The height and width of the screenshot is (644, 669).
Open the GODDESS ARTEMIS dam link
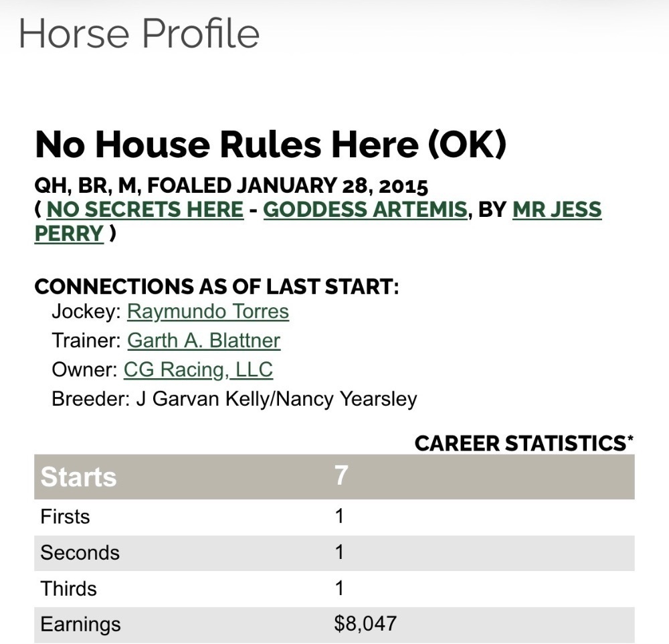tap(365, 210)
